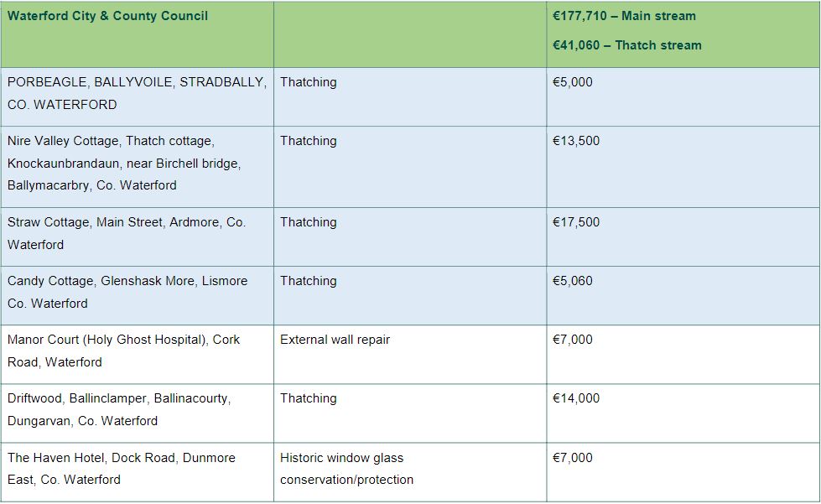
Task: Click the €5,060 grant amount
Action: [572, 281]
